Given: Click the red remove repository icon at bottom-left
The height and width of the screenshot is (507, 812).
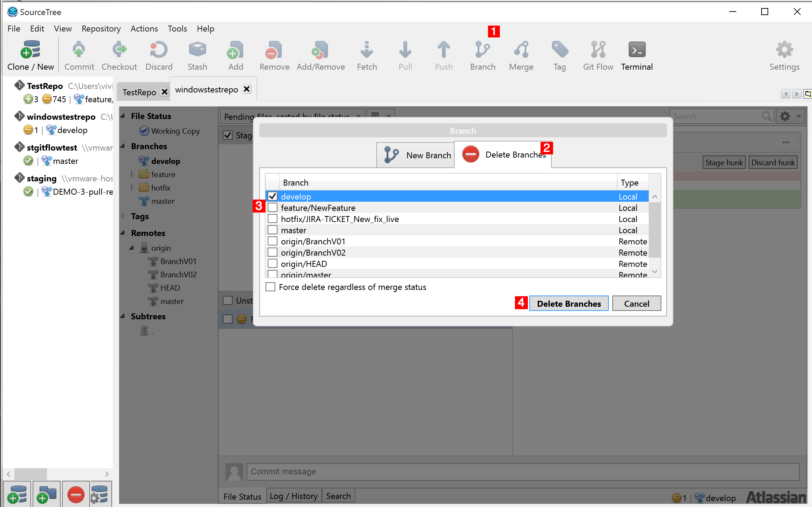Looking at the screenshot, I should click(x=76, y=495).
